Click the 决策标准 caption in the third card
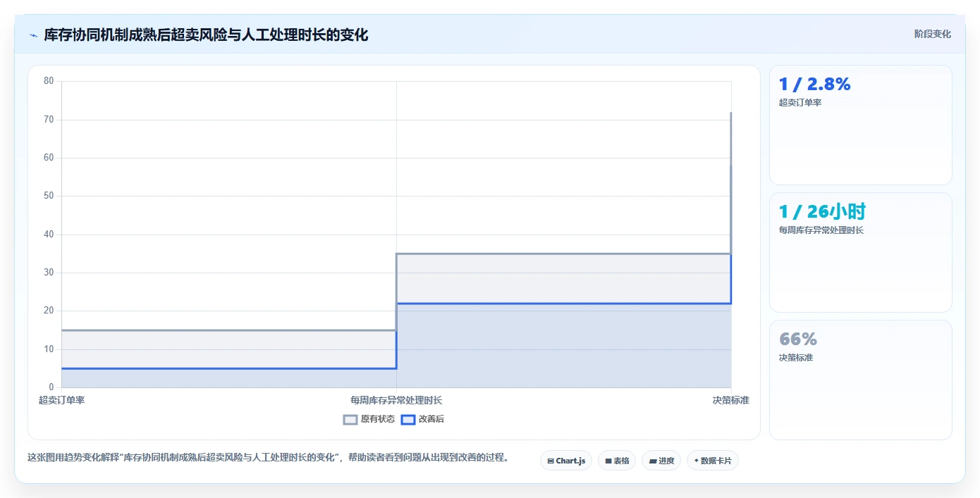Image resolution: width=980 pixels, height=498 pixels. pyautogui.click(x=795, y=358)
